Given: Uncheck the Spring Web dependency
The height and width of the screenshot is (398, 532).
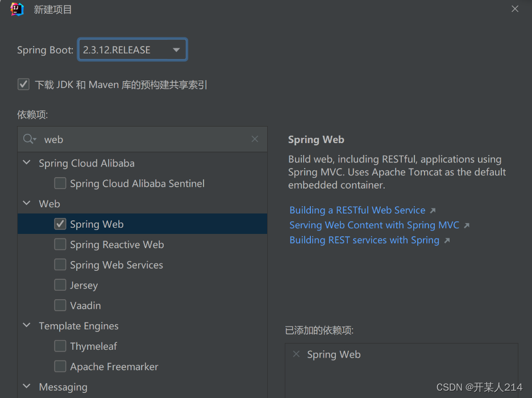Looking at the screenshot, I should click(60, 224).
